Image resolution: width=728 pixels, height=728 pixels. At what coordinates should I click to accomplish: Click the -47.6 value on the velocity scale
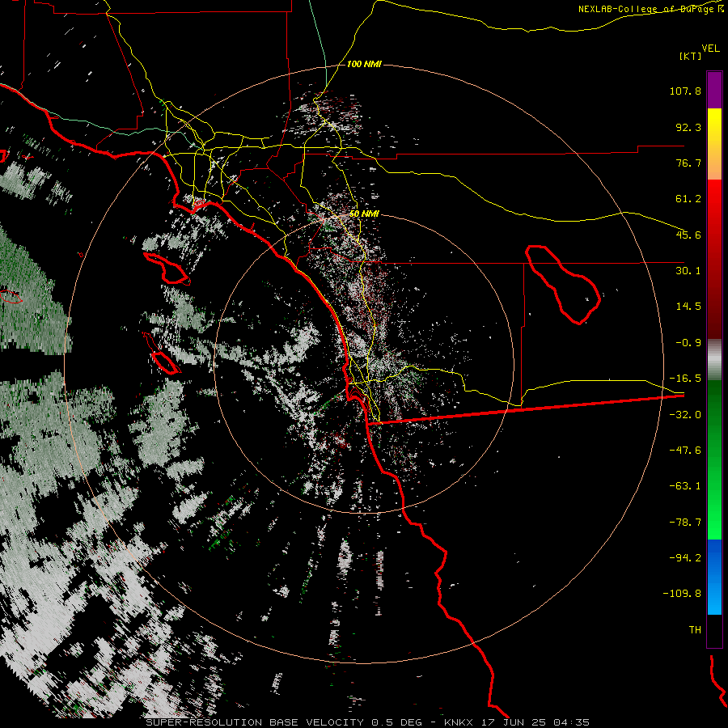(685, 451)
